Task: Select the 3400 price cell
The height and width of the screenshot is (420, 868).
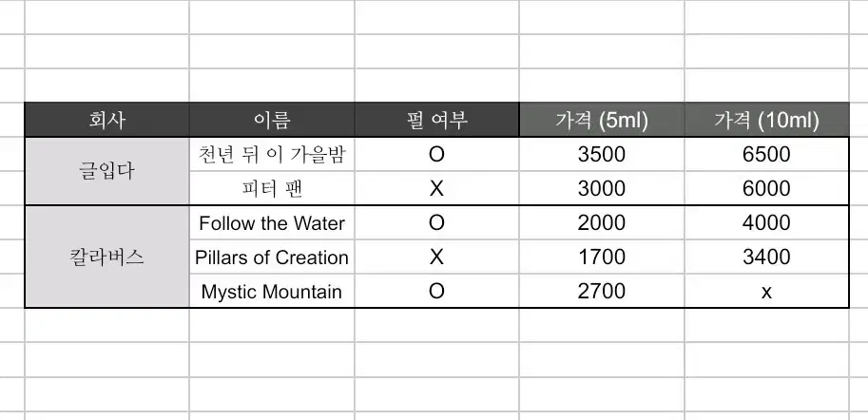Action: (x=766, y=258)
